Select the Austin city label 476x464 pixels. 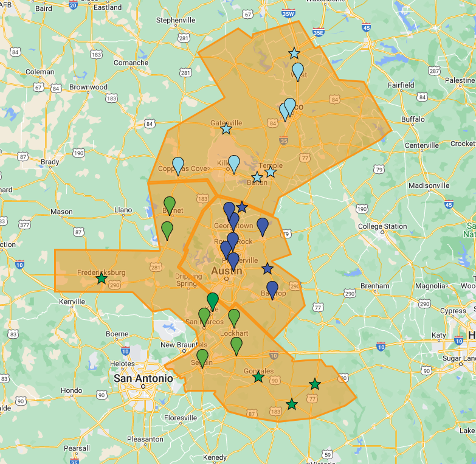coord(227,271)
